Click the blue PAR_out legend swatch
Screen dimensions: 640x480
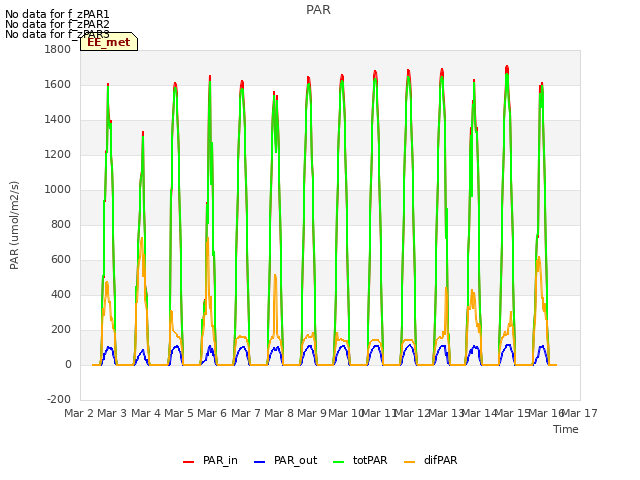point(260,462)
